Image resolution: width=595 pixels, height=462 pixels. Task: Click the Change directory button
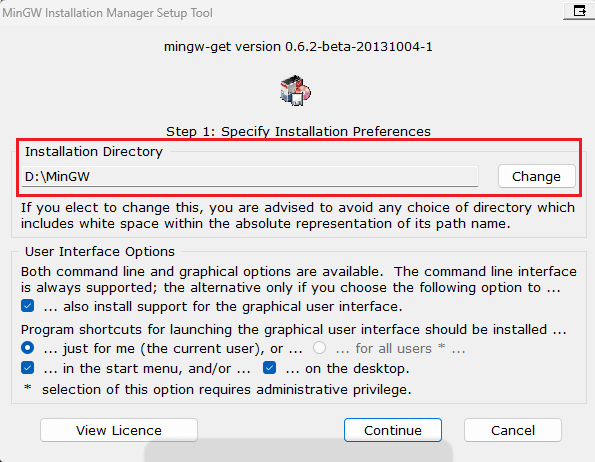537,176
